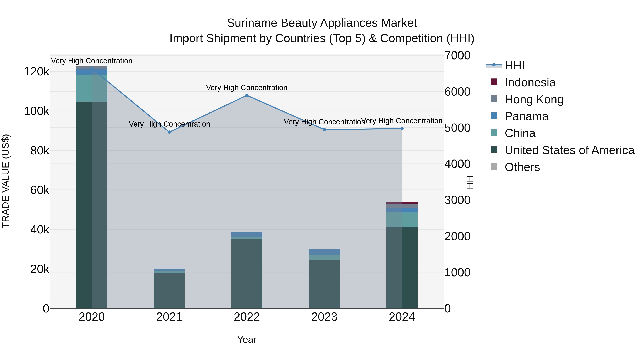Click the 60k left axis tick
644x362 pixels.
tap(40, 190)
